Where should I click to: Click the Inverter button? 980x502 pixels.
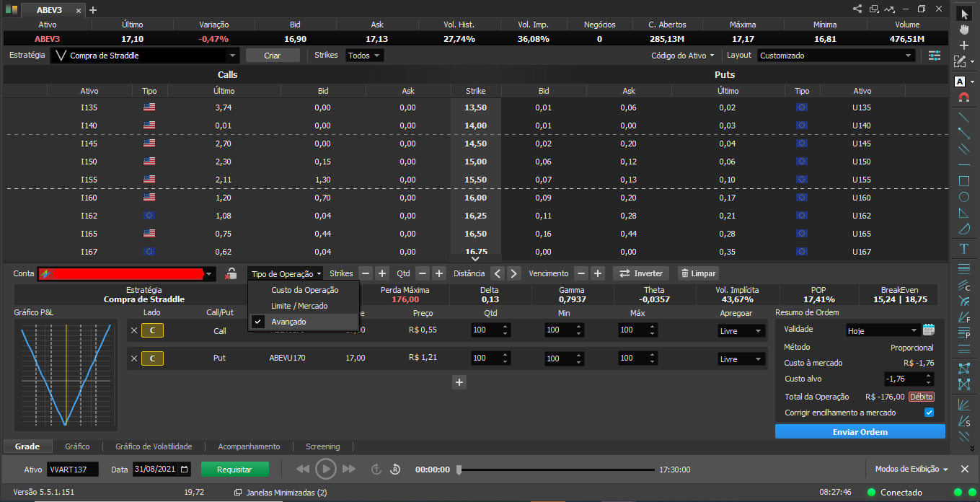[x=641, y=273]
